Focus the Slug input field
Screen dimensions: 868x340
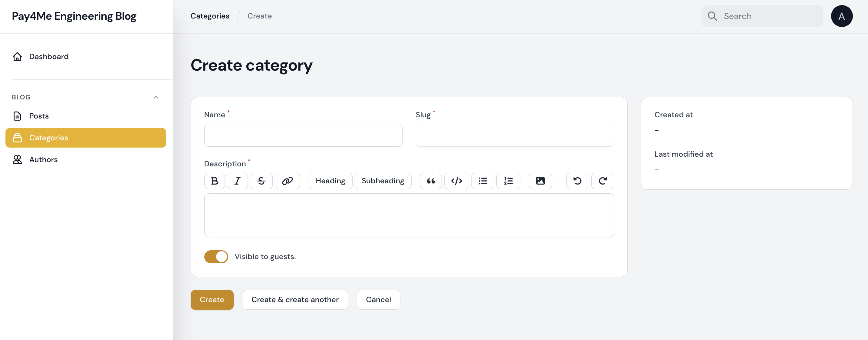click(514, 135)
